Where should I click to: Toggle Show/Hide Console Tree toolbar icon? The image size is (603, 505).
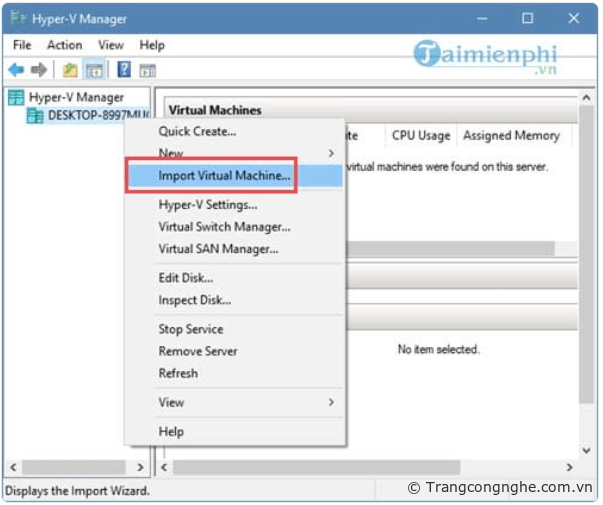(x=93, y=69)
